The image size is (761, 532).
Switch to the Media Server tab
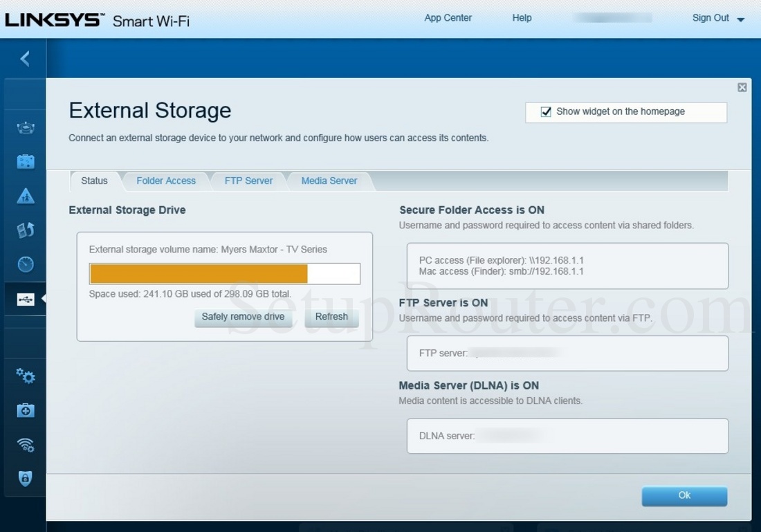coord(329,181)
